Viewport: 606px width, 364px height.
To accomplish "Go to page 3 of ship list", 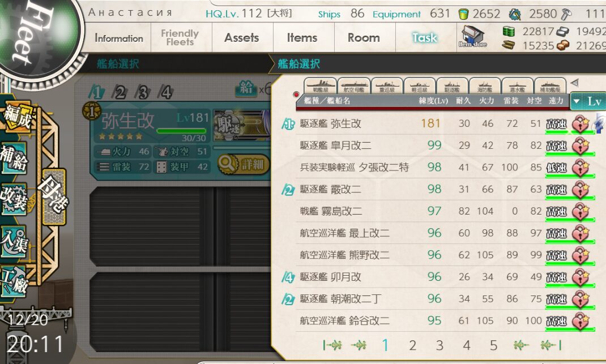I will click(x=439, y=345).
